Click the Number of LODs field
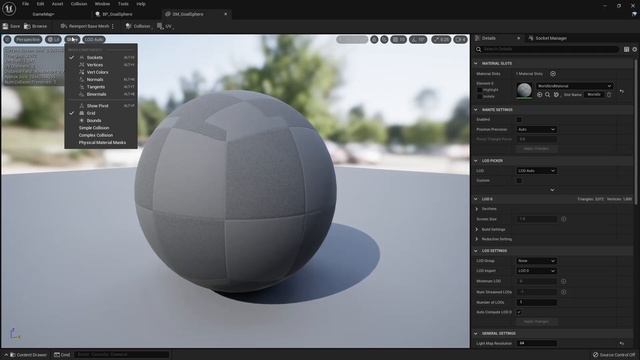Image resolution: width=640 pixels, height=360 pixels. [536, 302]
